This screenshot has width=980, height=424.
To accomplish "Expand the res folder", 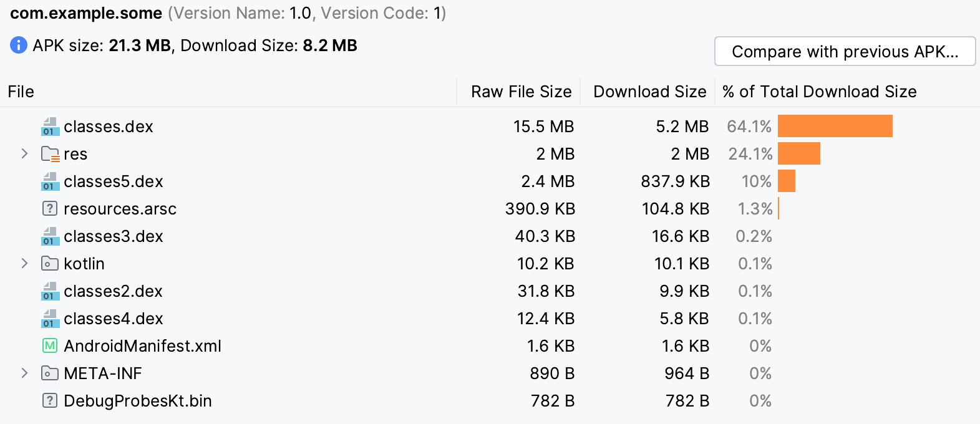I will [x=24, y=153].
